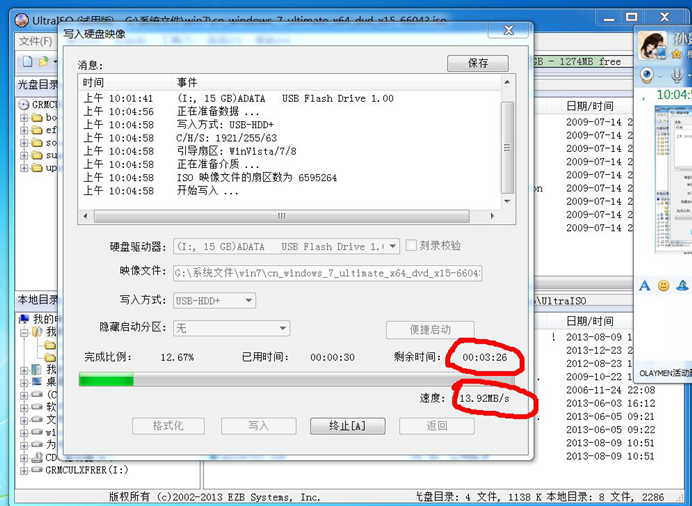
Task: Click log row '开始写入 ...'
Action: tap(207, 191)
